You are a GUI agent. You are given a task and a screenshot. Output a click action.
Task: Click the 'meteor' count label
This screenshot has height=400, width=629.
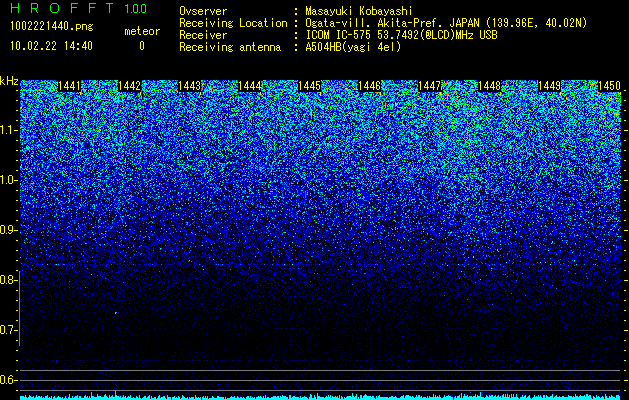[x=142, y=31]
